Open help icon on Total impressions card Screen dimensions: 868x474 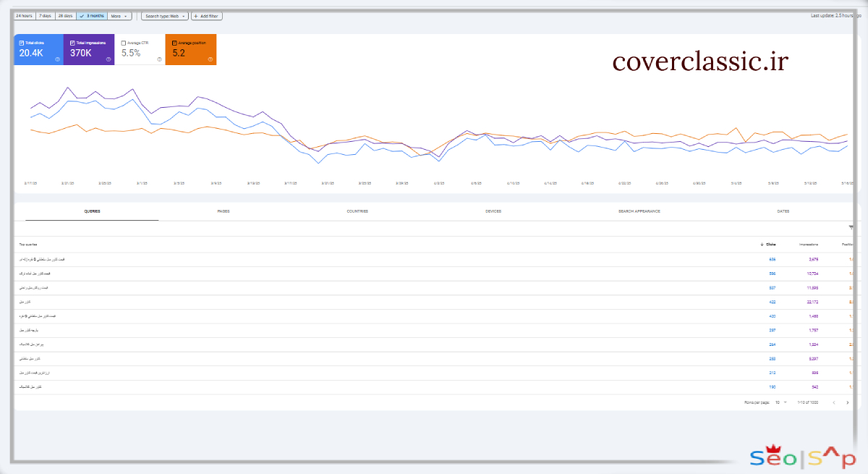pos(108,59)
